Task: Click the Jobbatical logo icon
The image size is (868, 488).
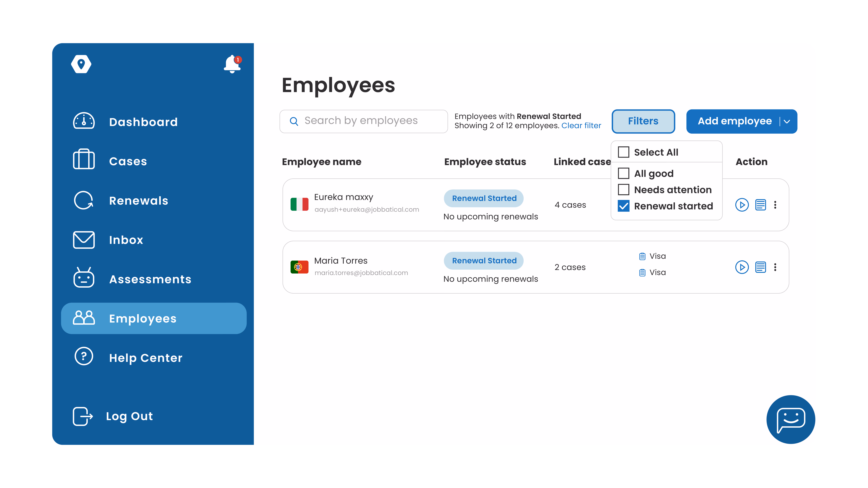Action: (81, 64)
